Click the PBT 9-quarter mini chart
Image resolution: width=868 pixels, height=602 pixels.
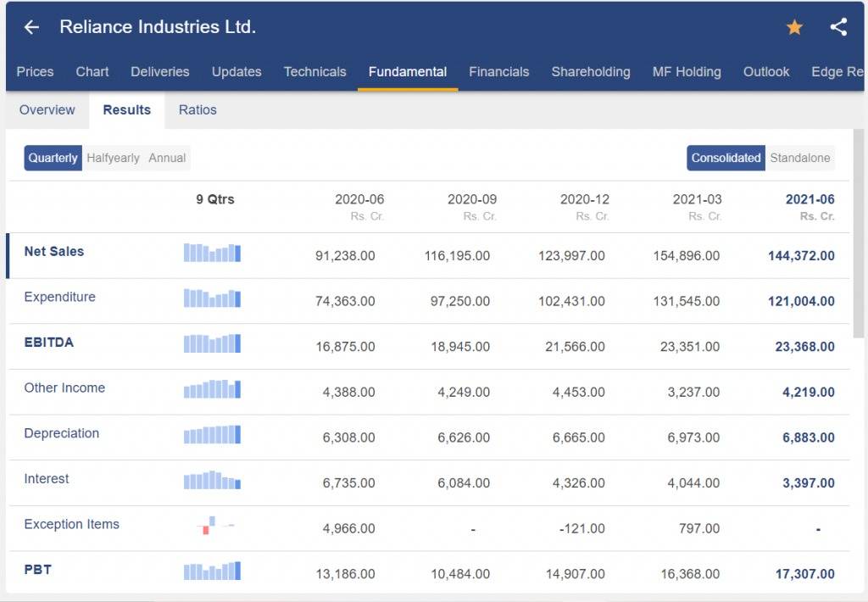click(212, 571)
